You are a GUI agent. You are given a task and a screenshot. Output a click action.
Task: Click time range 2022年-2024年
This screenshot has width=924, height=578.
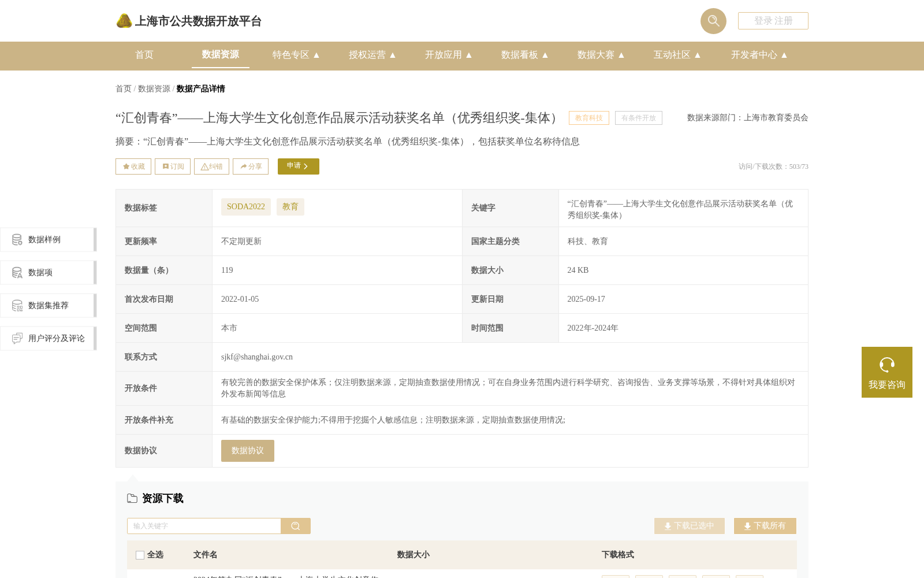click(593, 328)
